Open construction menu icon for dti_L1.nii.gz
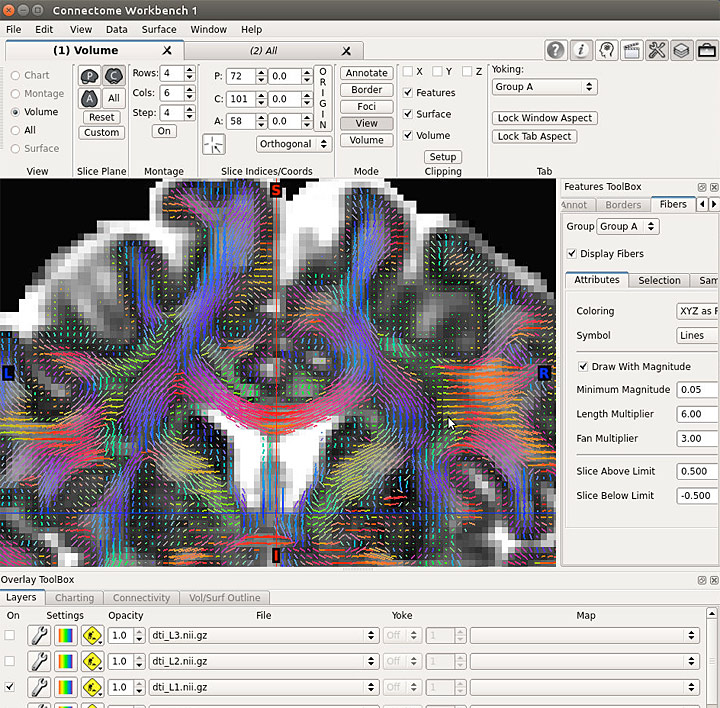 92,687
